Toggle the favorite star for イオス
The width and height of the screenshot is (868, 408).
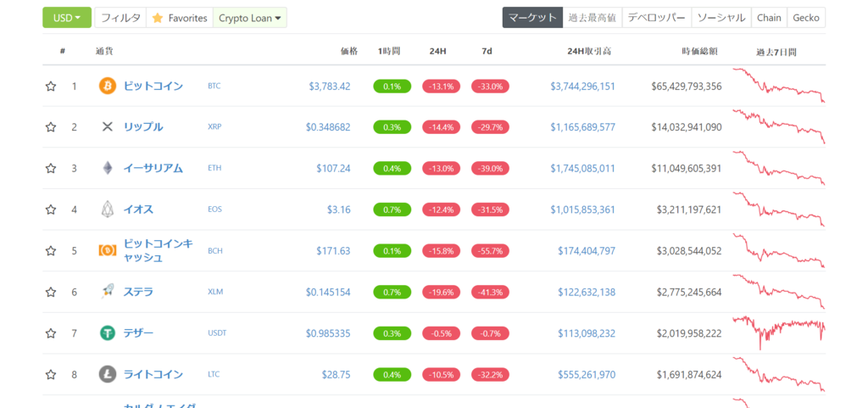click(50, 210)
